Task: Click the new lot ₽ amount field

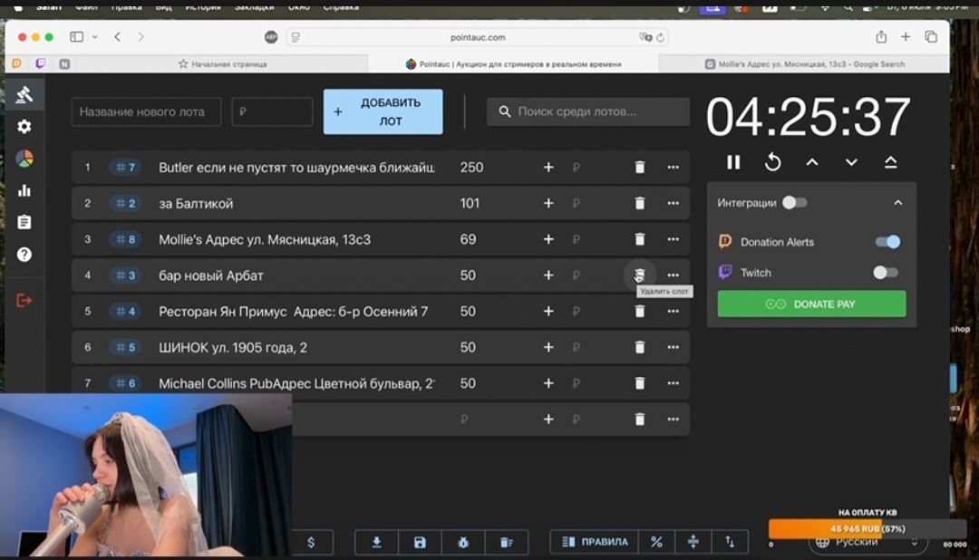Action: tap(272, 111)
